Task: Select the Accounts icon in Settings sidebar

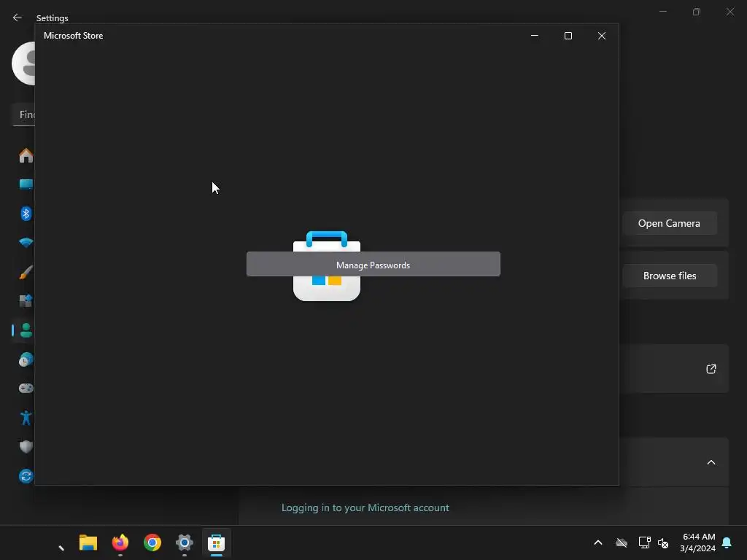Action: pos(26,330)
